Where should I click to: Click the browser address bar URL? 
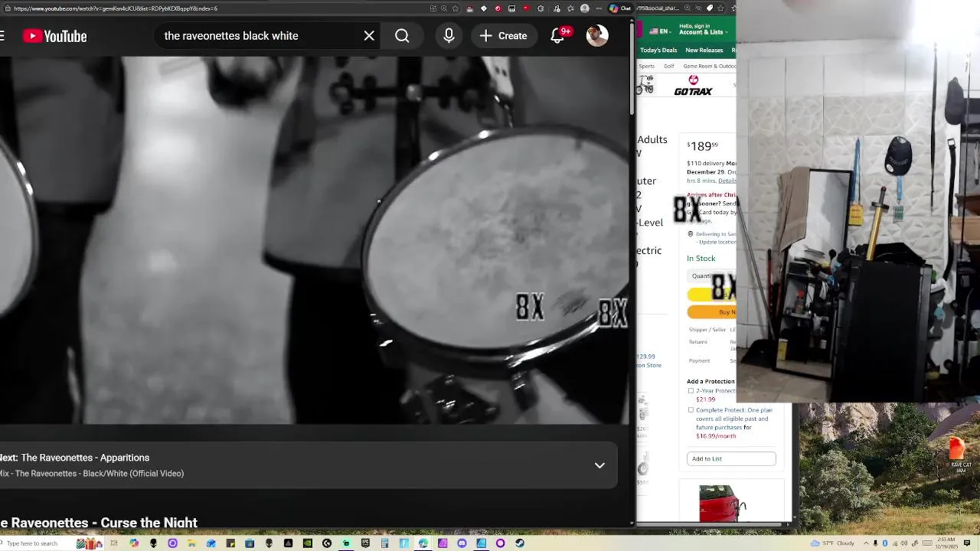pyautogui.click(x=115, y=8)
